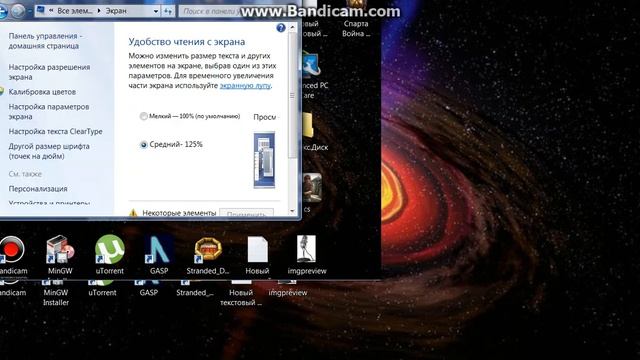This screenshot has height=360, width=640.
Task: Click the warning triangle icon near Некоторые элементы
Action: pos(133,213)
